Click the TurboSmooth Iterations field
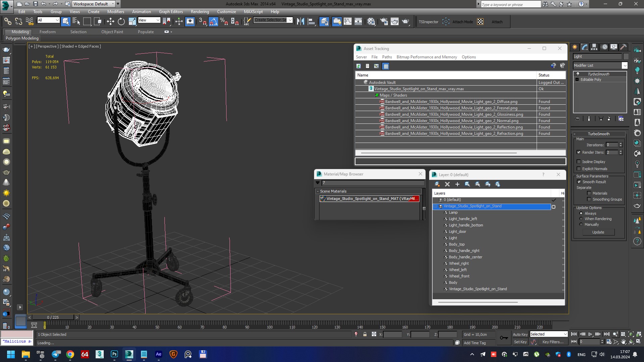The image size is (644, 362). (x=612, y=145)
